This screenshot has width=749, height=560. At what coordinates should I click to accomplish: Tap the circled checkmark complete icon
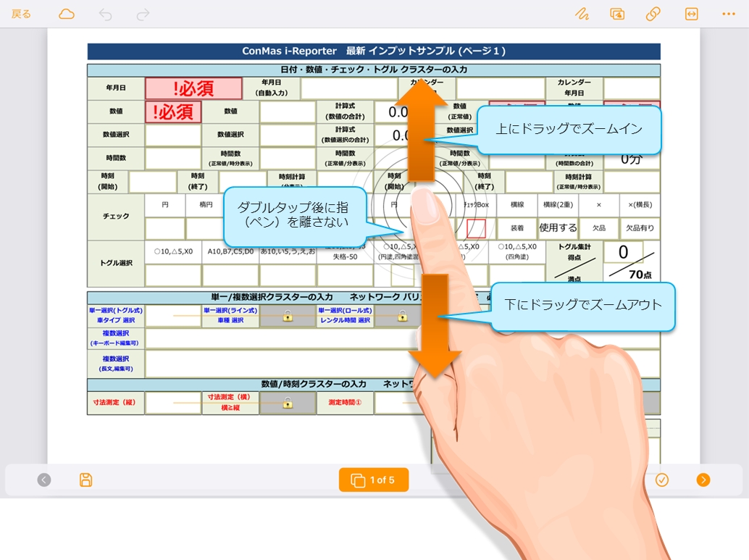661,480
